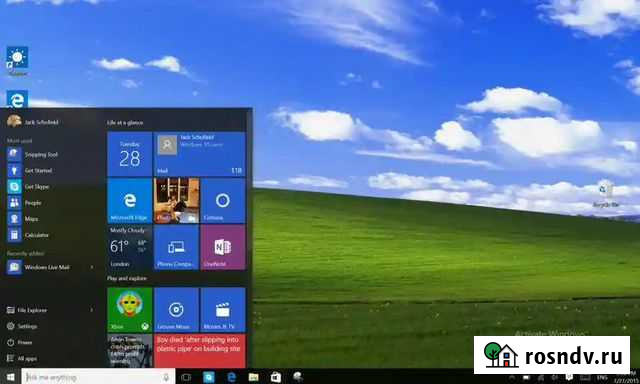The height and width of the screenshot is (384, 640).
Task: Click the Life at a glance heading
Action: (x=125, y=122)
